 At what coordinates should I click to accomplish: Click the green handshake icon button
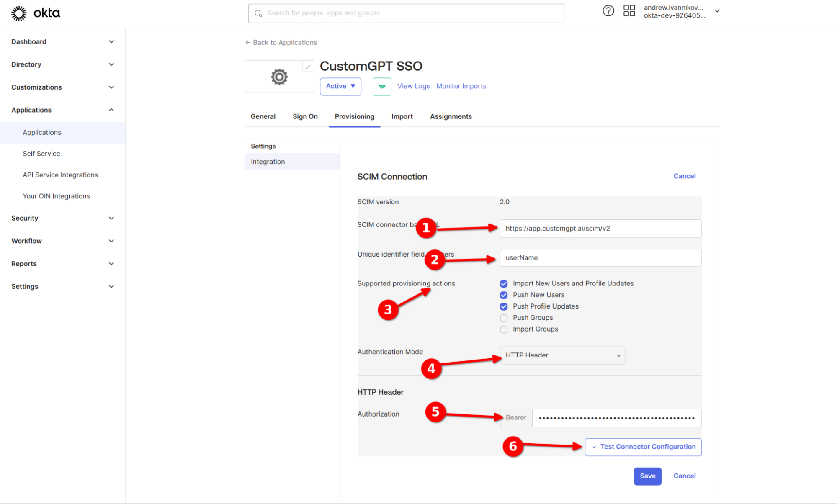382,87
